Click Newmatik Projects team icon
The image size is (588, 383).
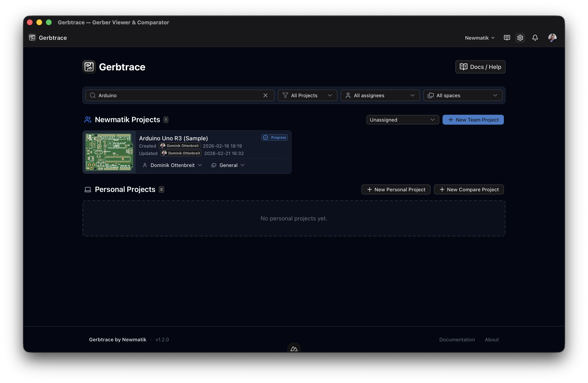click(x=88, y=120)
